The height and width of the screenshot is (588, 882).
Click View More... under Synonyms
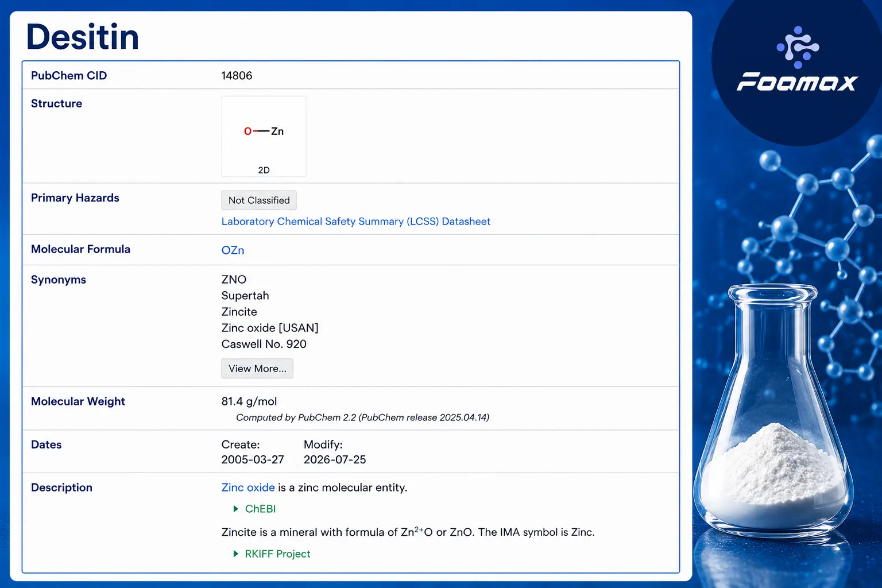[257, 369]
